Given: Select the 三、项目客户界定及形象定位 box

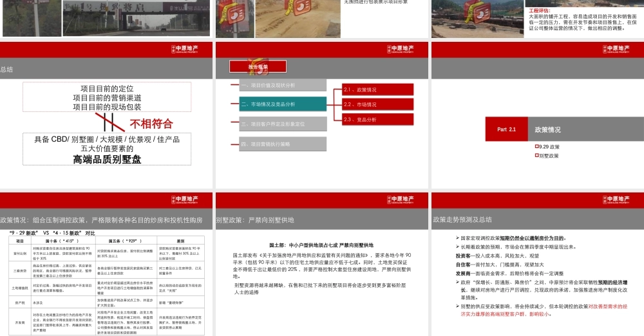Looking at the screenshot, I should [x=279, y=124].
